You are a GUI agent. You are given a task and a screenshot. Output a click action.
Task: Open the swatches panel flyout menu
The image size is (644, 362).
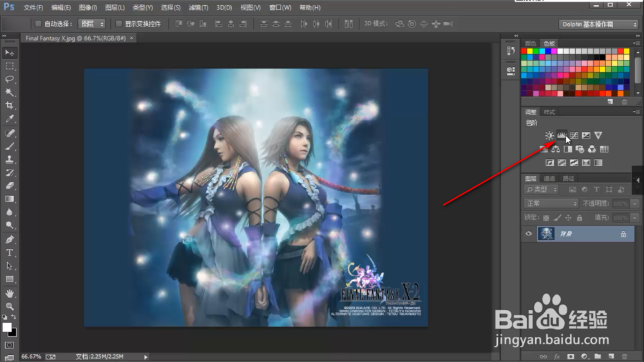click(x=636, y=43)
